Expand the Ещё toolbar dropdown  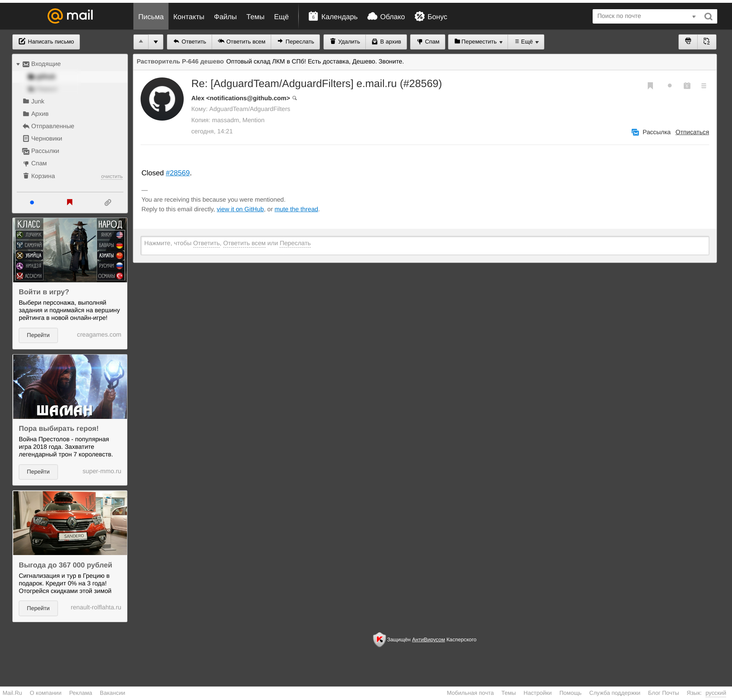coord(526,42)
